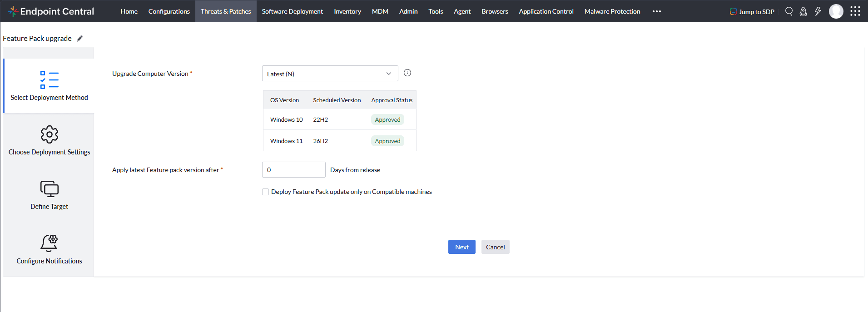868x312 pixels.
Task: Open info icon beside Upgrade Computer Version
Action: pyautogui.click(x=407, y=73)
